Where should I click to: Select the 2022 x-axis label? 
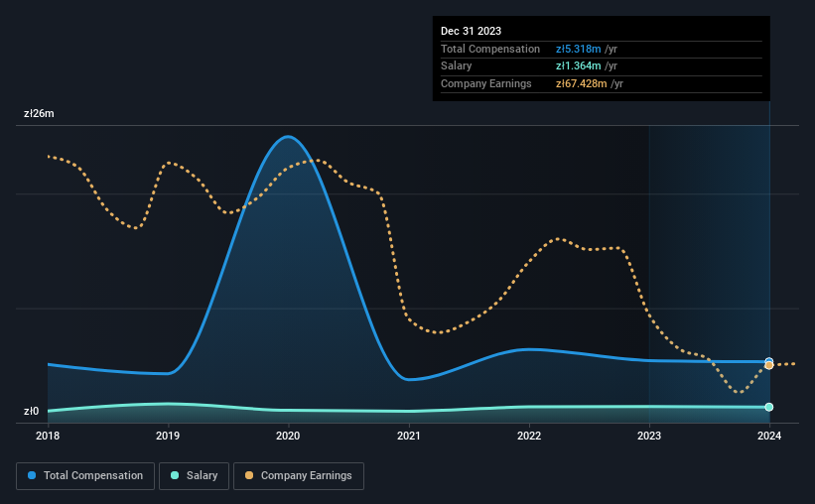point(529,436)
